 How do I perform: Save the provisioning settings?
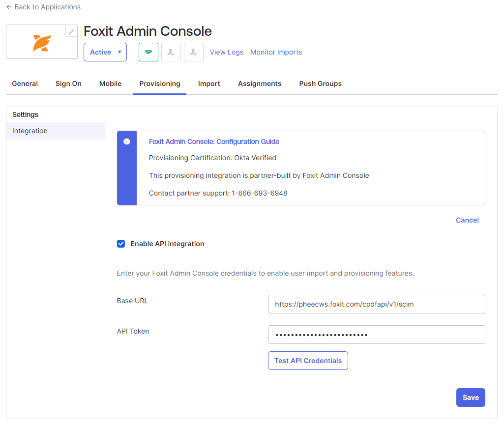[471, 397]
